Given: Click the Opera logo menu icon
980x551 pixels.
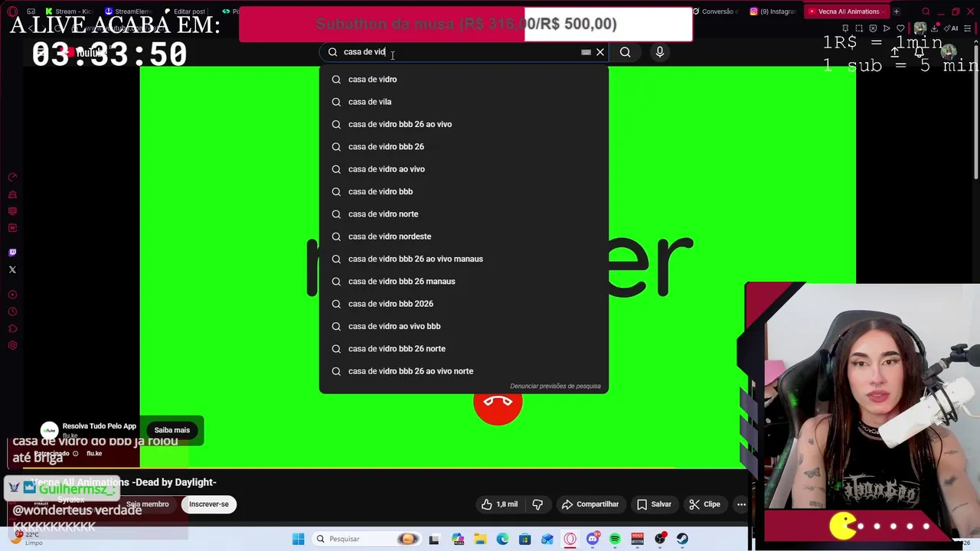Looking at the screenshot, I should coord(12,11).
